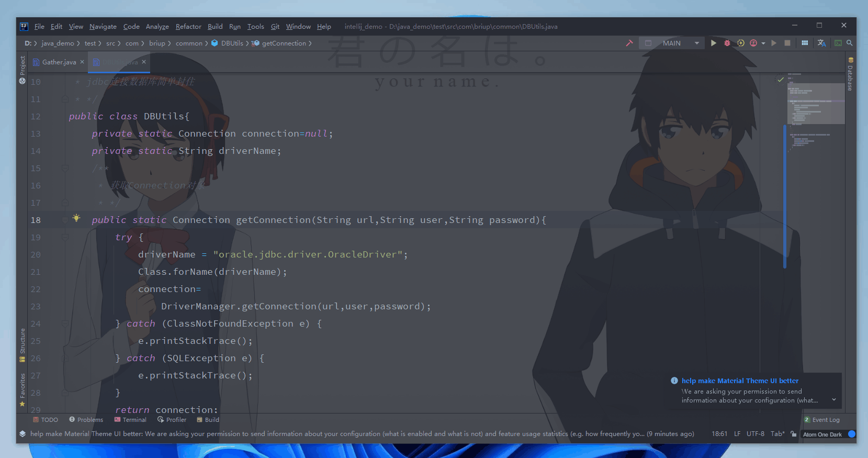Open the Problems tool window
Viewport: 868px width, 458px height.
[86, 420]
